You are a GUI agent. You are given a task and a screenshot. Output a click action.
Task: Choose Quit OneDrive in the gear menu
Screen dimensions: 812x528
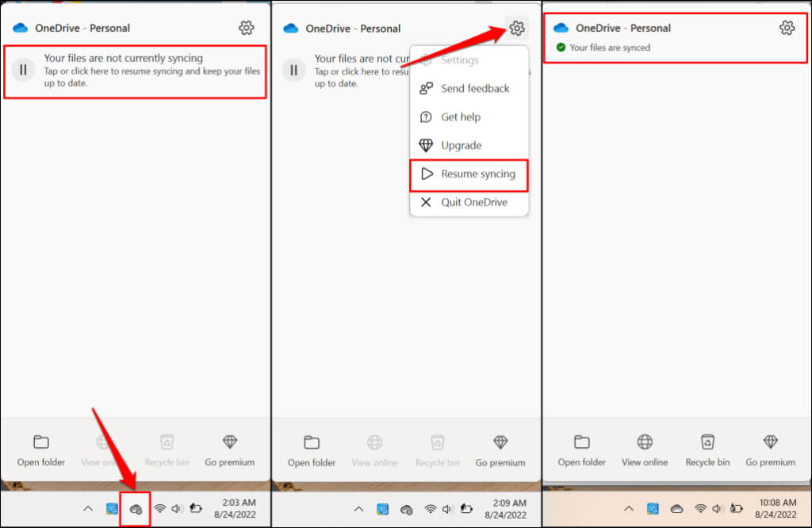469,202
